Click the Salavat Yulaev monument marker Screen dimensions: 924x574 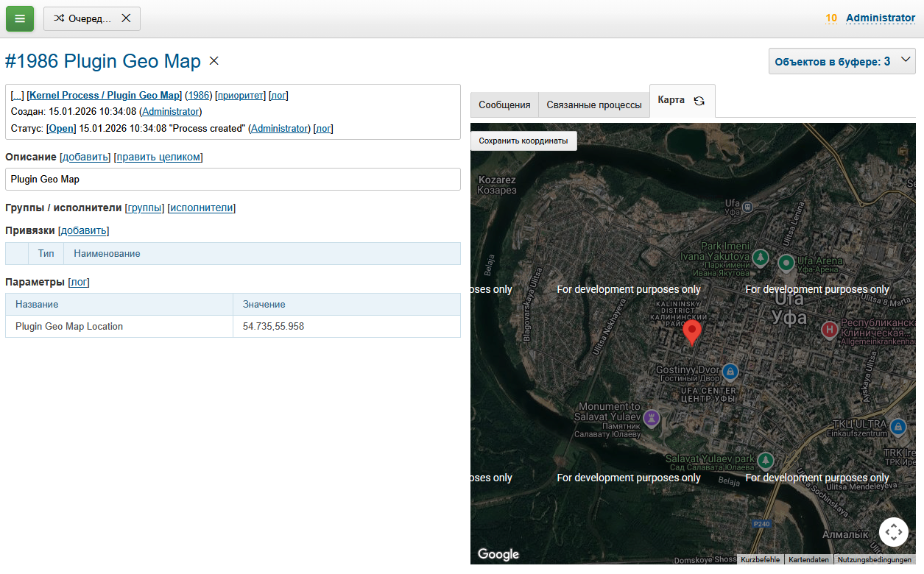click(x=651, y=417)
